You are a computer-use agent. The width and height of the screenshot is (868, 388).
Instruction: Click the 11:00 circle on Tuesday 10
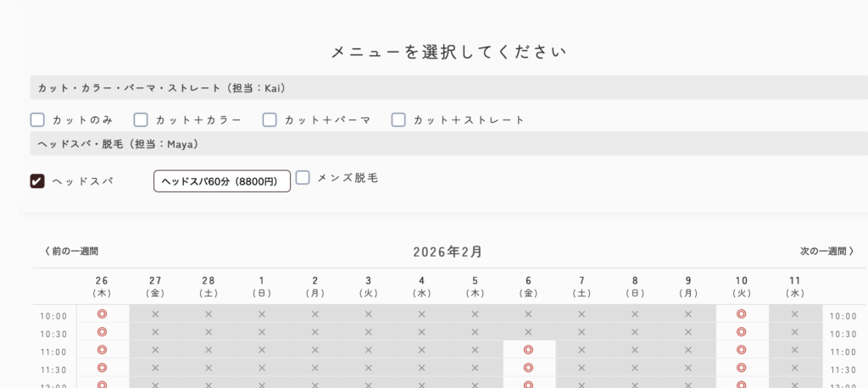point(741,349)
